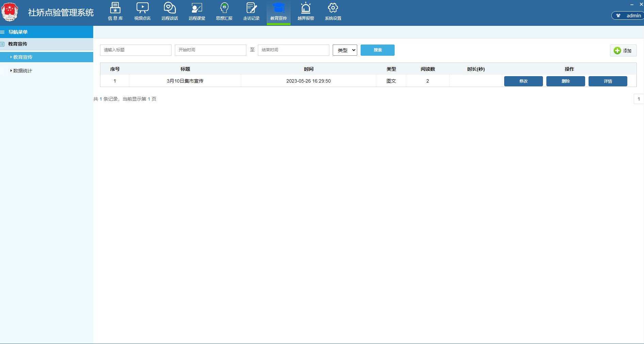Open the 视频点名 video roll call icon
The height and width of the screenshot is (344, 644).
pyautogui.click(x=143, y=12)
